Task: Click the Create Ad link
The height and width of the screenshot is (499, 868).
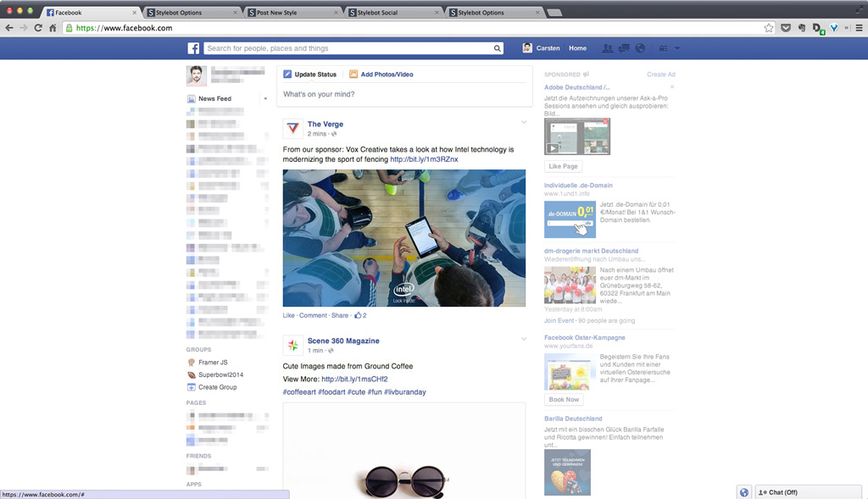Action: click(x=661, y=75)
